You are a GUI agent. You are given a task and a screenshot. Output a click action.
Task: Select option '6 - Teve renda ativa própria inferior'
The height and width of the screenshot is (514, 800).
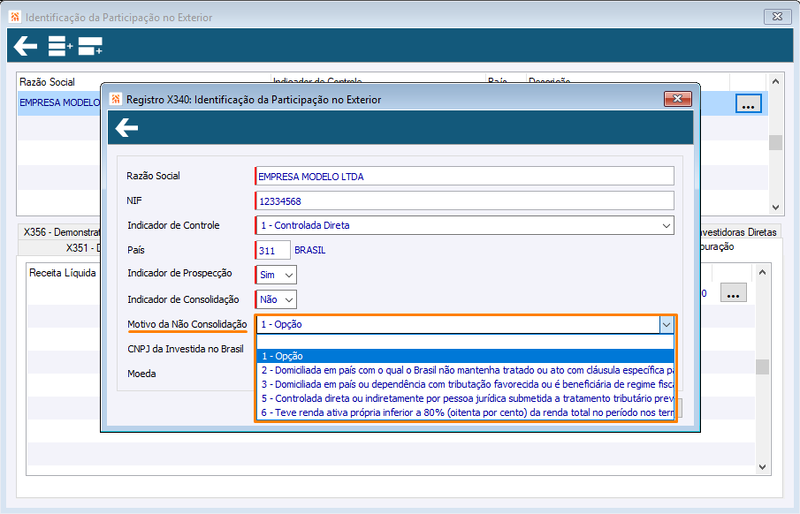[465, 412]
